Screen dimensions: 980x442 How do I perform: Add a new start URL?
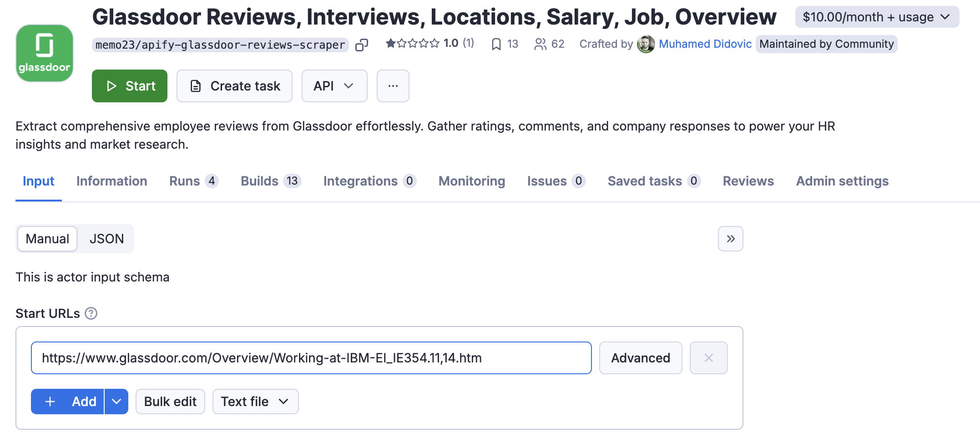click(x=68, y=402)
